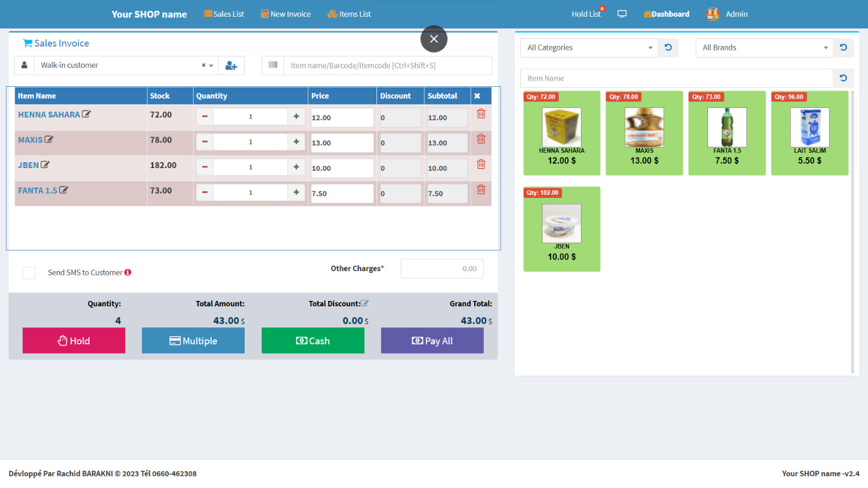The image size is (868, 488).
Task: Click the Other Charges input field
Action: 442,269
